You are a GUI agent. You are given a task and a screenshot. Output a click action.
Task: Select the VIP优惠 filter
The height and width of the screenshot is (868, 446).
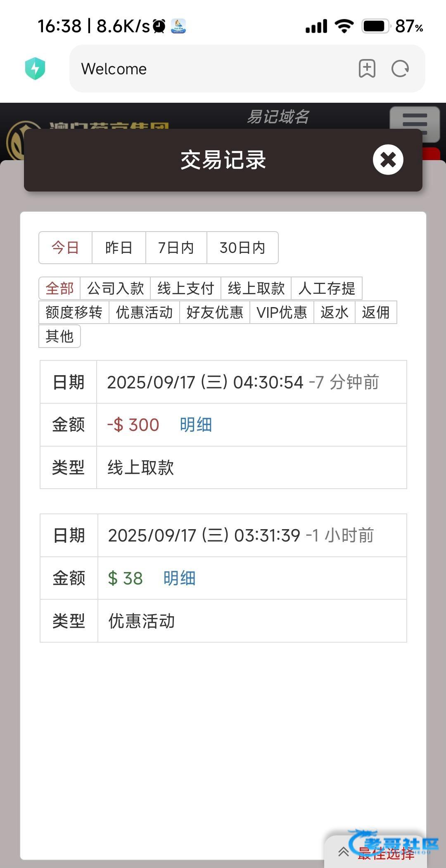tap(282, 312)
